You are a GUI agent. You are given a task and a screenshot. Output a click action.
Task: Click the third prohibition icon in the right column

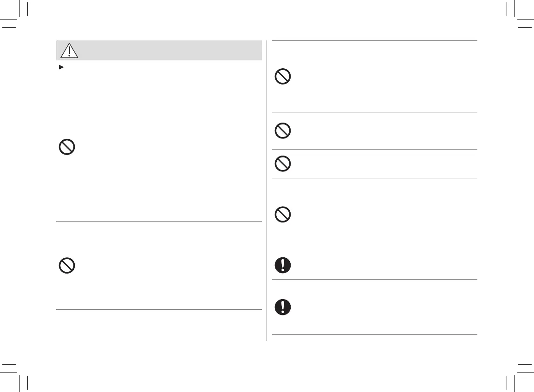(283, 163)
